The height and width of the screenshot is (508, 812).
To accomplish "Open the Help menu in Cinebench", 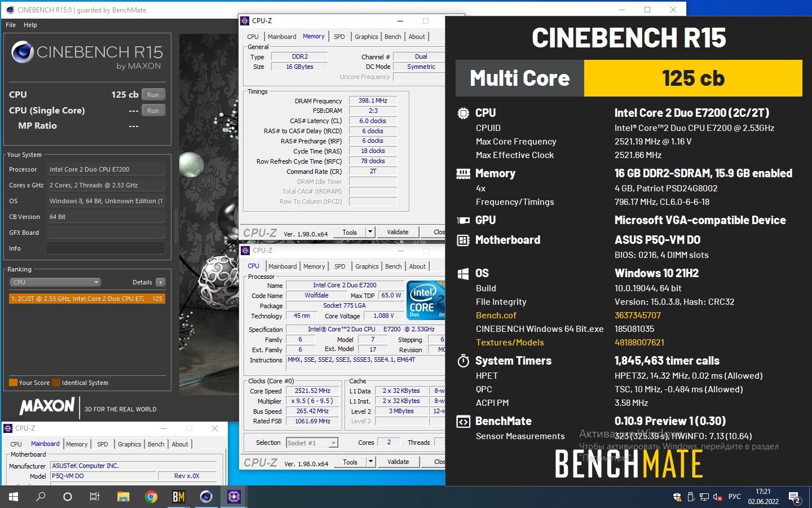I will 30,25.
